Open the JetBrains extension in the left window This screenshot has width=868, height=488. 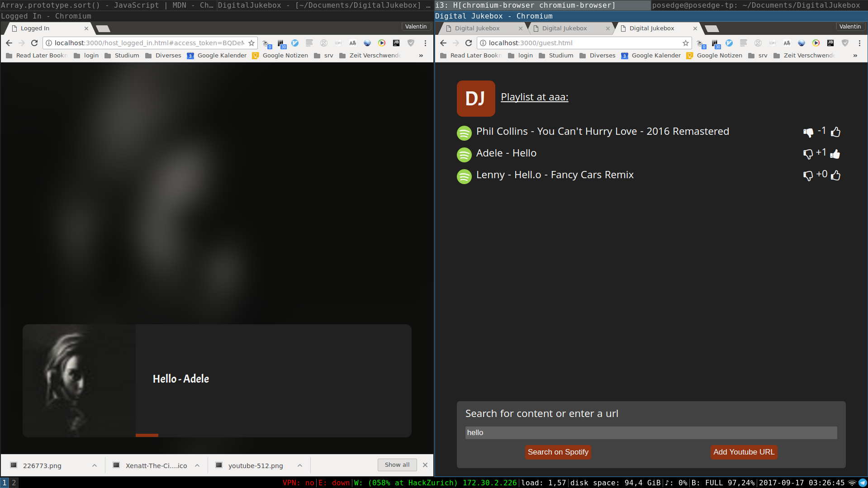click(396, 43)
